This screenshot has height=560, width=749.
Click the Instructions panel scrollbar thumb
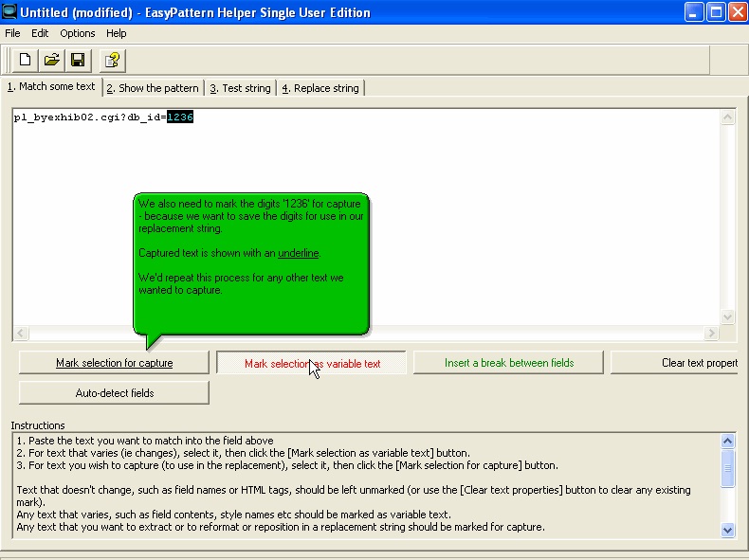(727, 468)
